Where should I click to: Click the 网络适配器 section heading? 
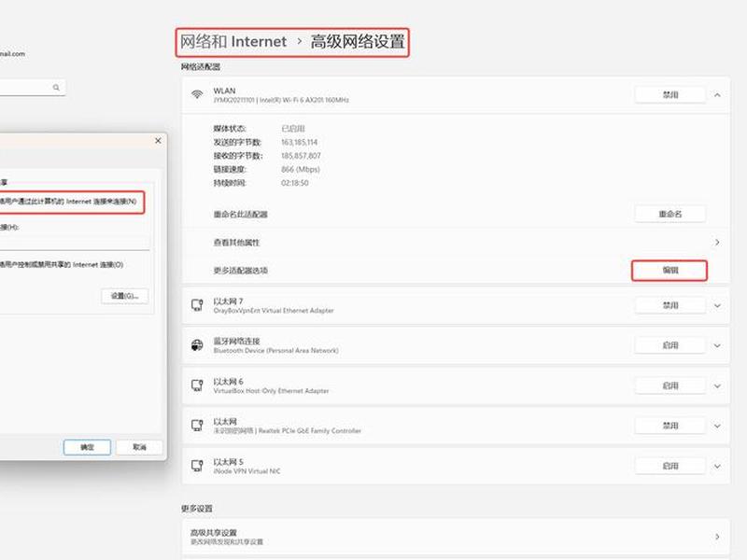(201, 66)
